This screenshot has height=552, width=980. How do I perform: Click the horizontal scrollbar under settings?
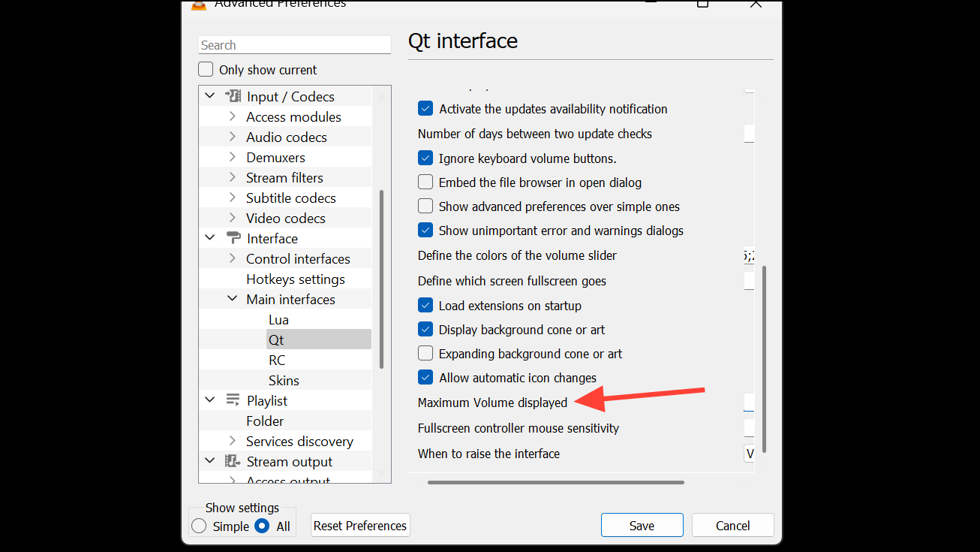click(555, 482)
